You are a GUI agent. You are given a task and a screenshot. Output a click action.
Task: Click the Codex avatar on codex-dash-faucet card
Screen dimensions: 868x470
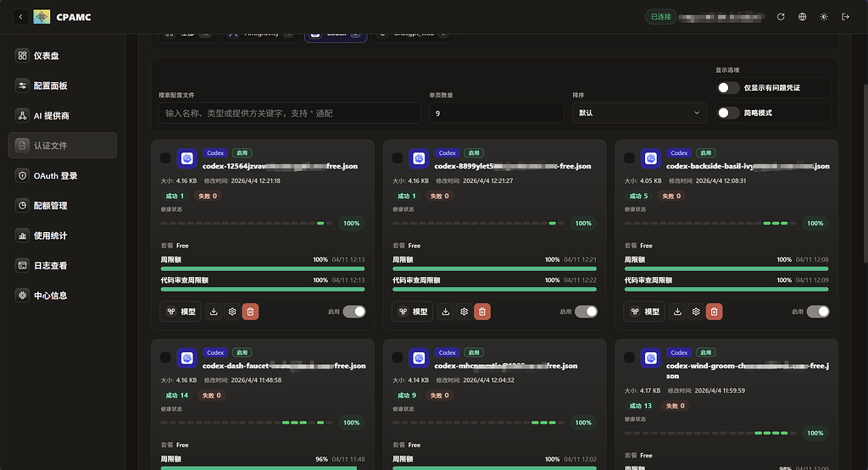(187, 358)
